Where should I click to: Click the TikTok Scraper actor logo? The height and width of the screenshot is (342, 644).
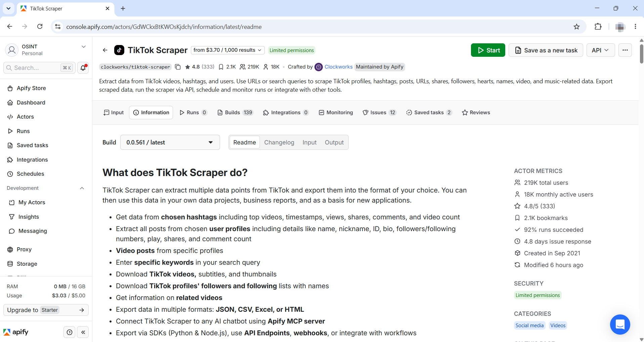119,50
